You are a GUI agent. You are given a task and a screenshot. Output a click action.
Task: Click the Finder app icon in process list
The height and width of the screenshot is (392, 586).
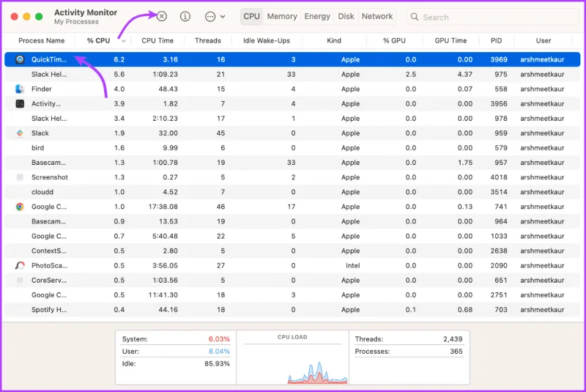tap(20, 89)
